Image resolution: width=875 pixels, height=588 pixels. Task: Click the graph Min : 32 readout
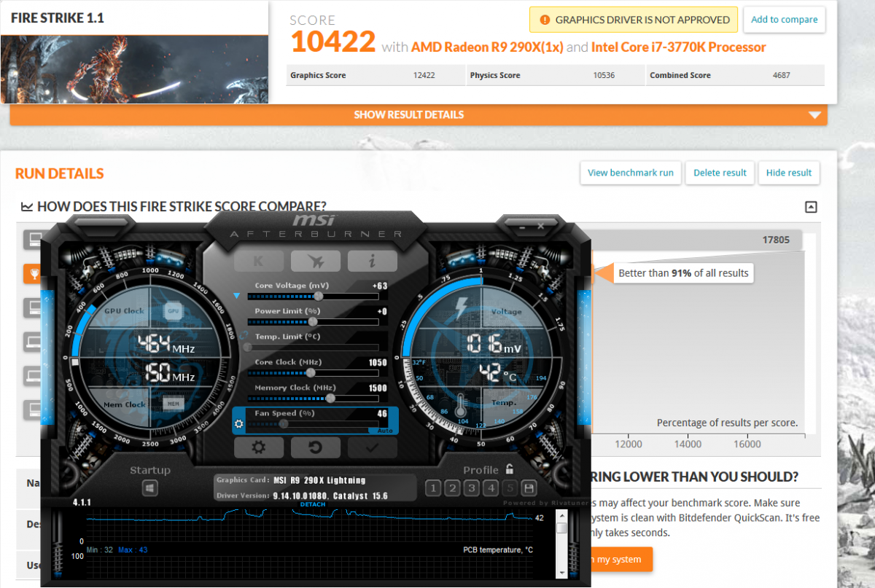click(x=100, y=549)
